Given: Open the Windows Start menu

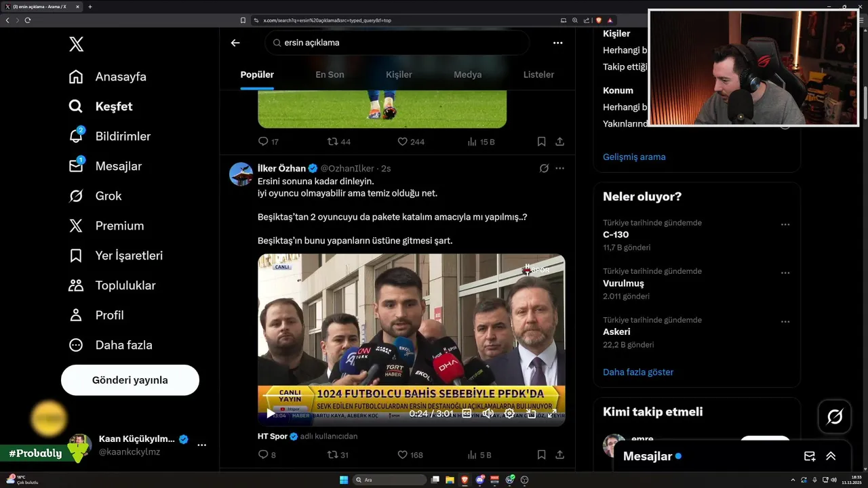Looking at the screenshot, I should [344, 480].
